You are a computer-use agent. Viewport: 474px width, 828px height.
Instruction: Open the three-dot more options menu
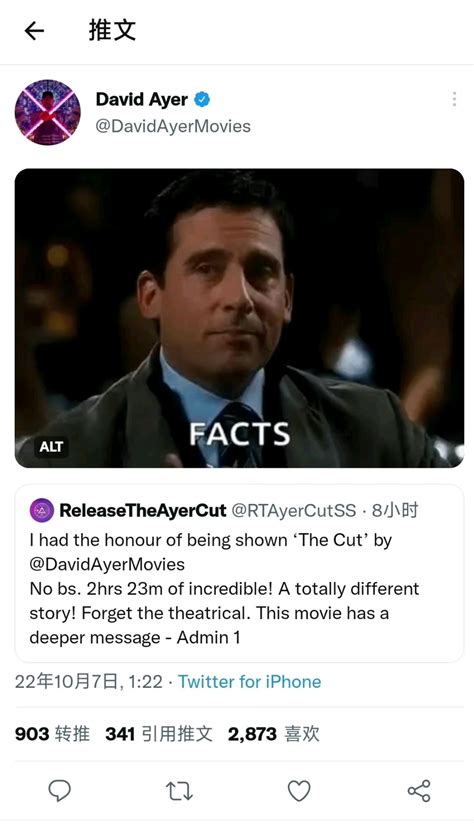454,99
